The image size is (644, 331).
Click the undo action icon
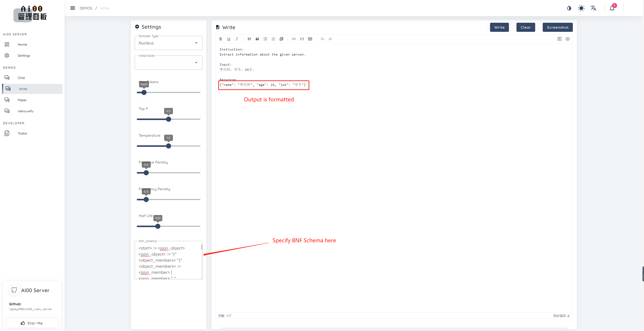tap(322, 39)
